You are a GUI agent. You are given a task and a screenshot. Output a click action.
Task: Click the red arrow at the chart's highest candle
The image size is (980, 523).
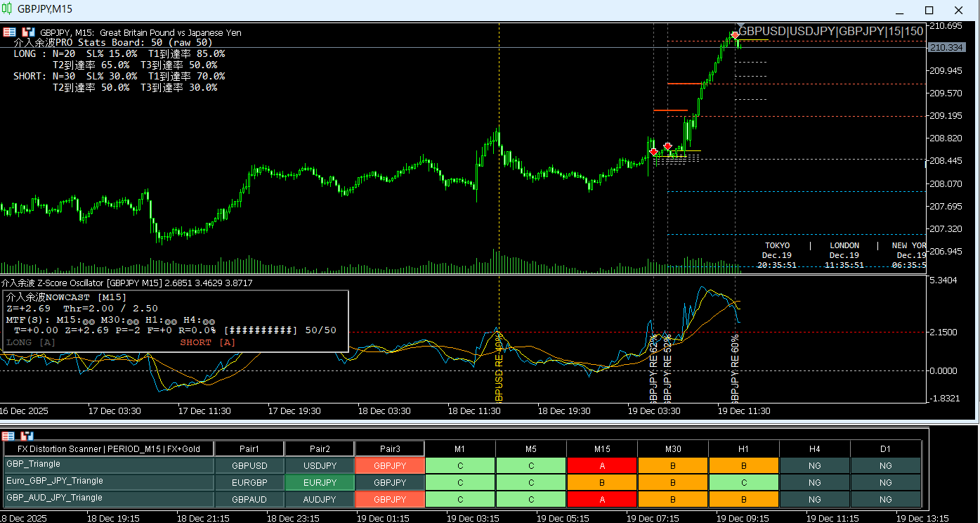pos(735,35)
